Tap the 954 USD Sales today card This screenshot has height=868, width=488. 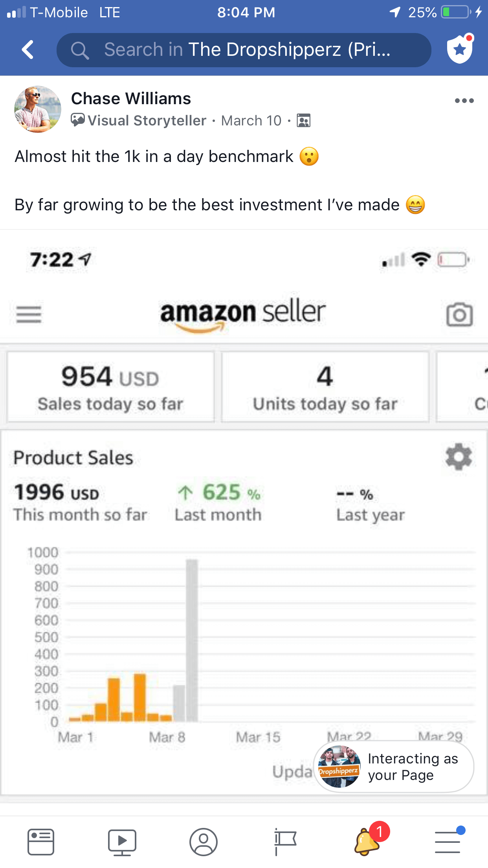click(111, 387)
